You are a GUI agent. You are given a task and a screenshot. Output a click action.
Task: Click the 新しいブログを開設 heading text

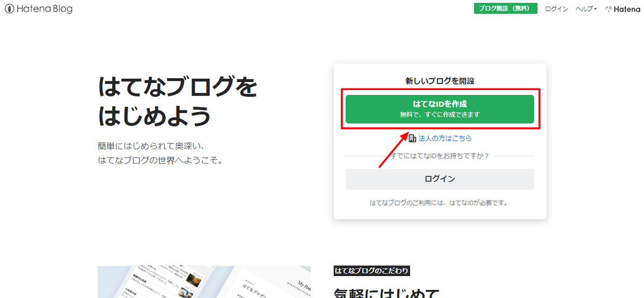pos(440,81)
